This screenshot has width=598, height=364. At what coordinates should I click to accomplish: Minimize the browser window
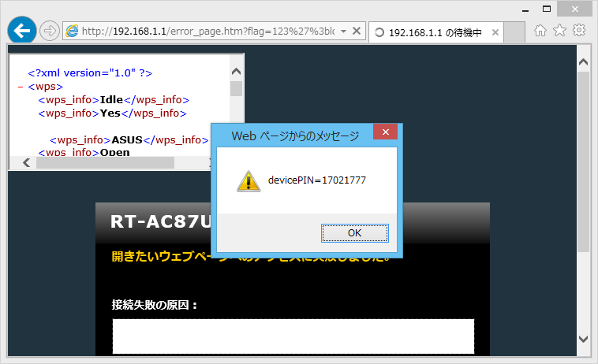coord(525,9)
